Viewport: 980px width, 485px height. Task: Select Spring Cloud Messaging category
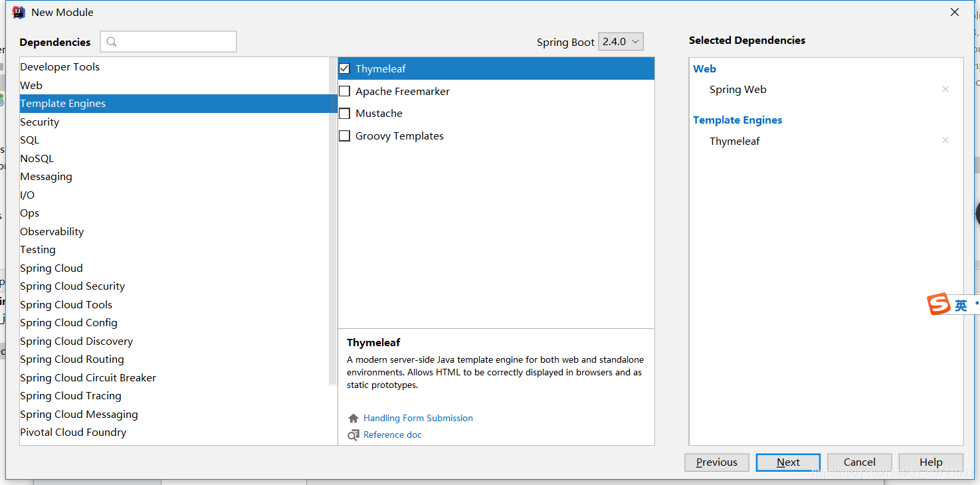click(174, 415)
